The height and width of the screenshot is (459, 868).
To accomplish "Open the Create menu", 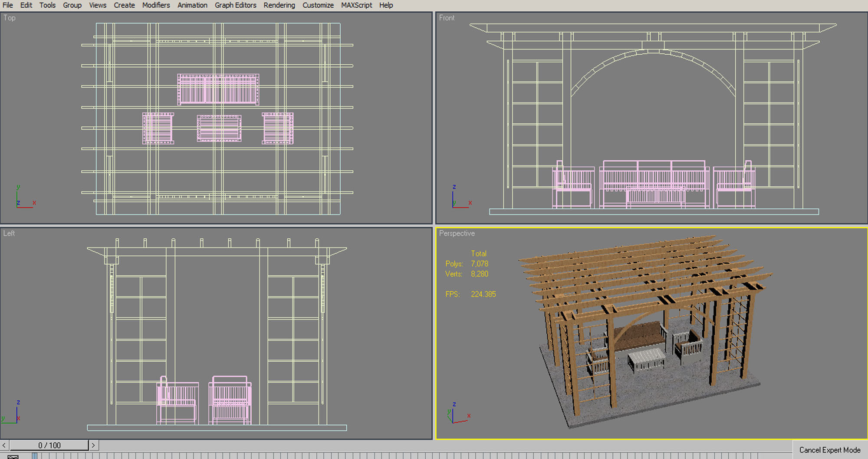I will [124, 5].
